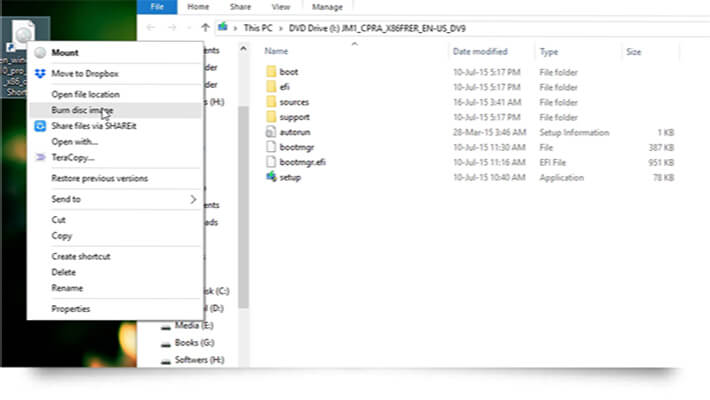The image size is (710, 400).
Task: Click the Books (G:) drive icon
Action: pyautogui.click(x=166, y=344)
